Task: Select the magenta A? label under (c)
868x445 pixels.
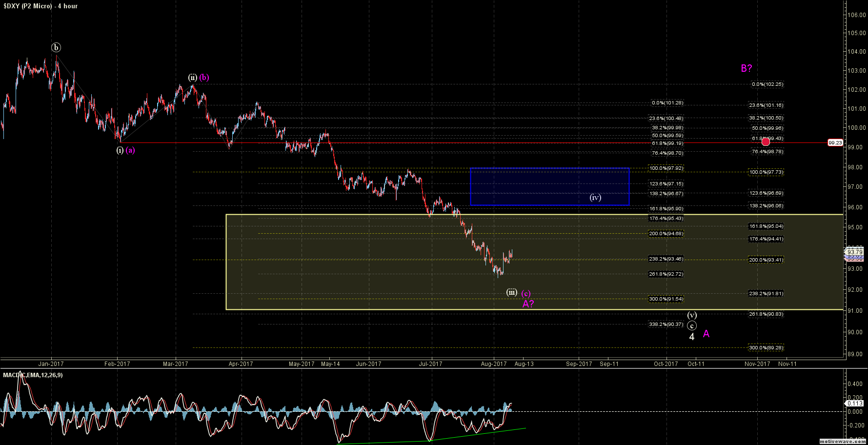Action: [x=528, y=304]
